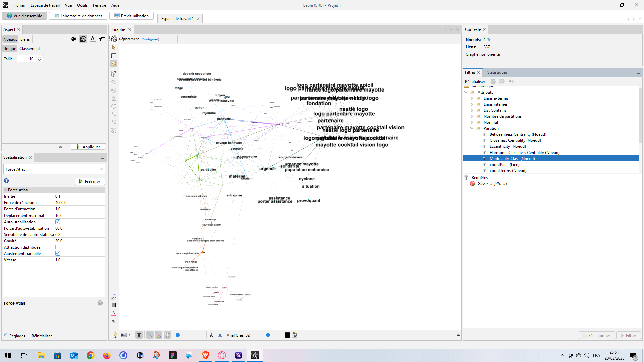Image resolution: width=644 pixels, height=362 pixels.
Task: Open label color mode icon
Action: (x=221, y=335)
